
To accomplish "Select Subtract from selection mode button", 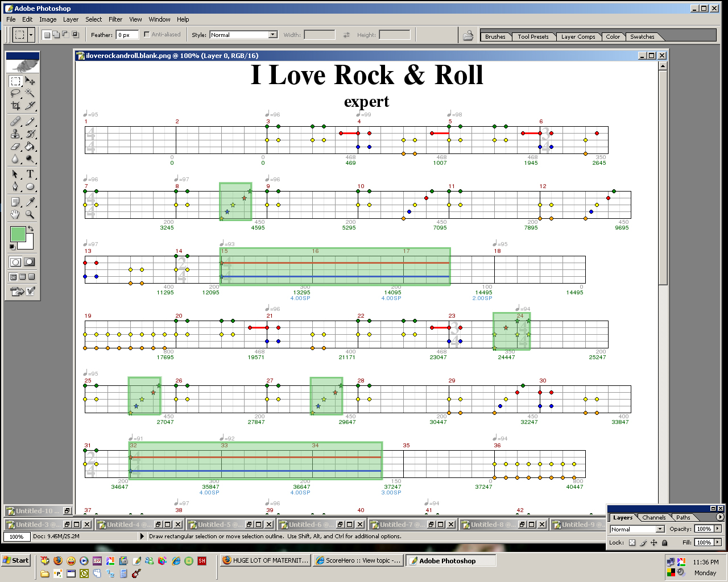I will coord(65,35).
